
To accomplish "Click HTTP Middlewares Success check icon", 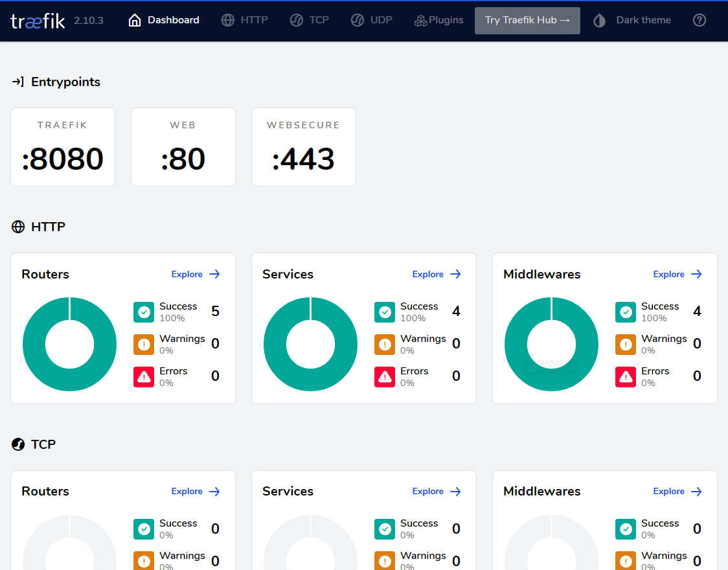I will coord(626,312).
